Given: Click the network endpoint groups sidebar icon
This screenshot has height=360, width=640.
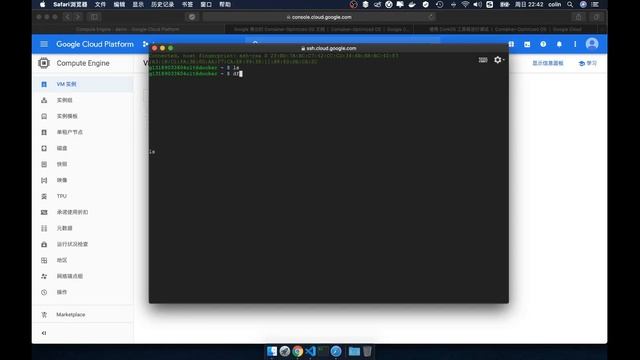Looking at the screenshot, I should tap(44, 276).
